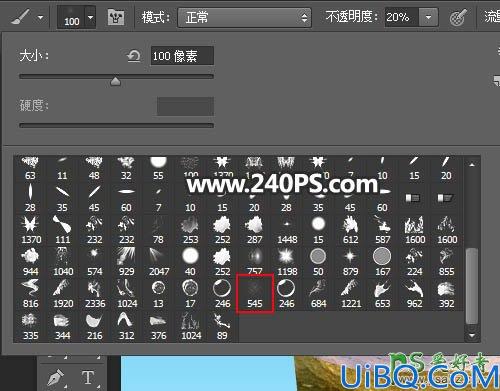This screenshot has width=500, height=391.
Task: Pick the 287 cloud brush preset
Action: 254,230
